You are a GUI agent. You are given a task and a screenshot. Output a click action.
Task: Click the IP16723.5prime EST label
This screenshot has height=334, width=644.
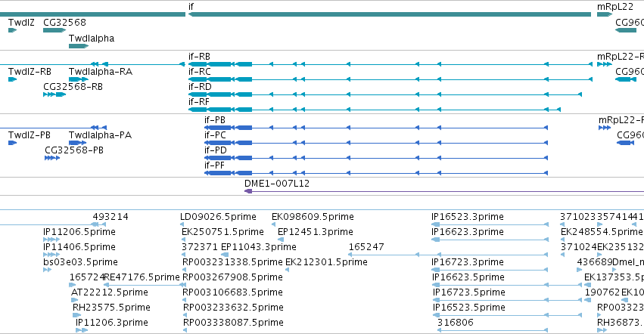coord(469,292)
